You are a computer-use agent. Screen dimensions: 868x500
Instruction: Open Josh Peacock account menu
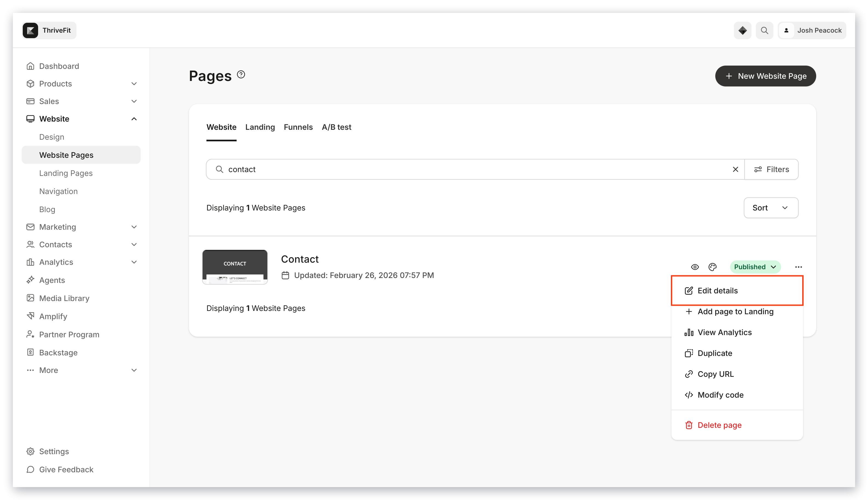812,30
